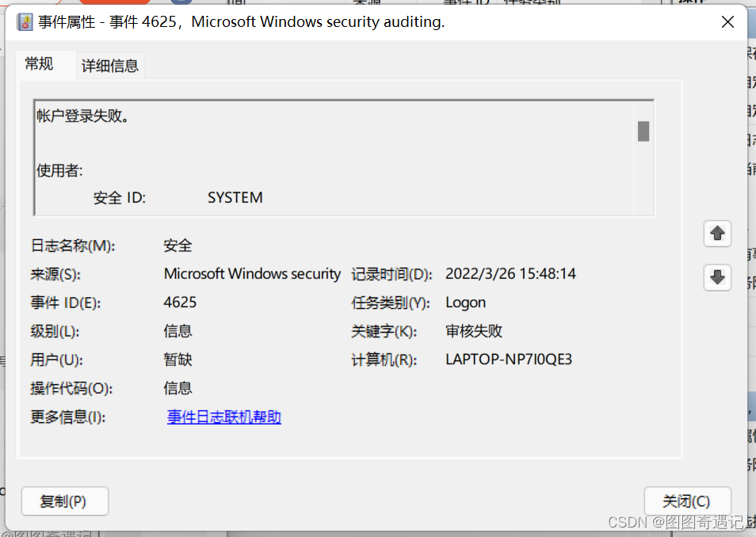
Task: Select the event ID value 4625
Action: coord(180,303)
